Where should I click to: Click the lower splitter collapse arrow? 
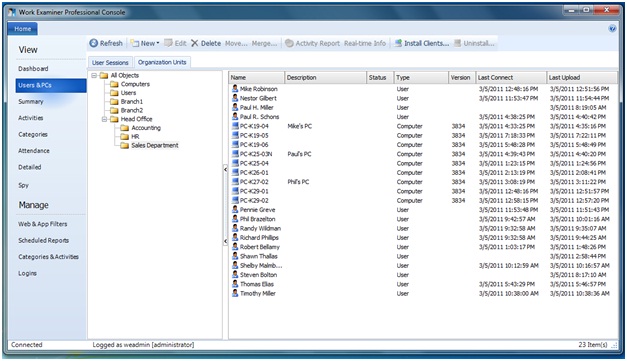click(x=226, y=241)
